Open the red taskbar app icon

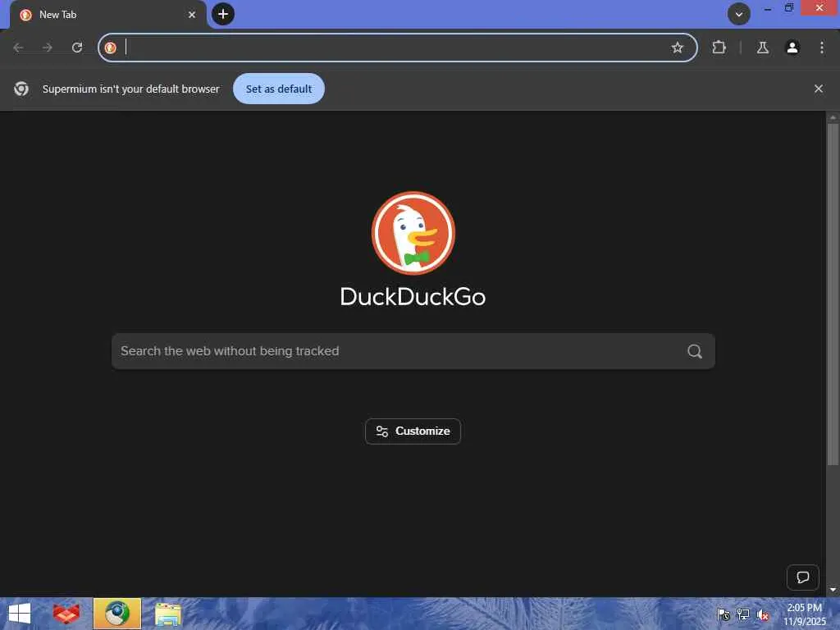tap(66, 614)
